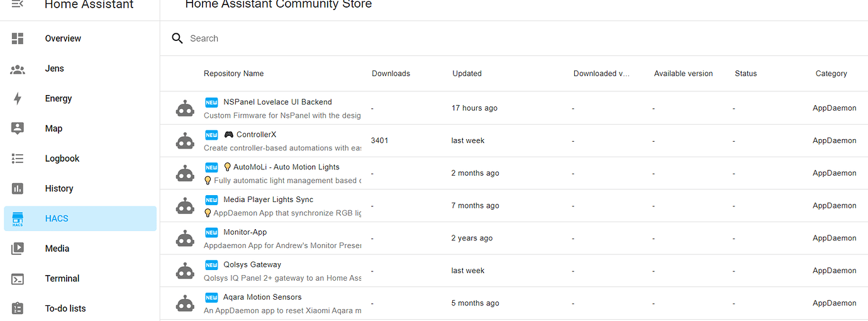Open the Qolsys Gateway repository name
868x321 pixels.
click(252, 265)
